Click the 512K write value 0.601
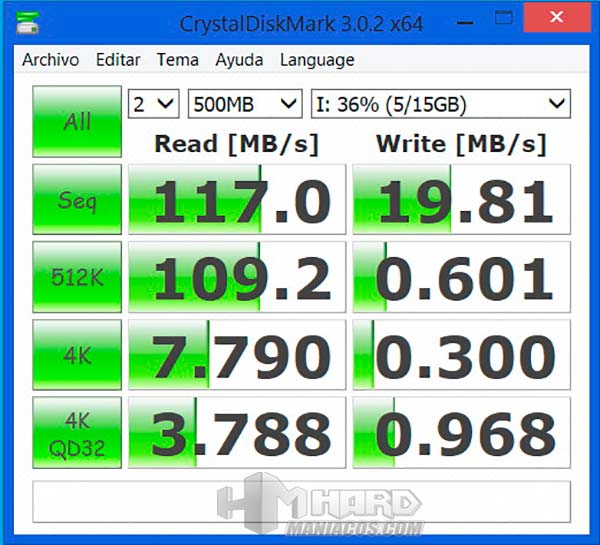Image resolution: width=600 pixels, height=545 pixels. click(461, 277)
